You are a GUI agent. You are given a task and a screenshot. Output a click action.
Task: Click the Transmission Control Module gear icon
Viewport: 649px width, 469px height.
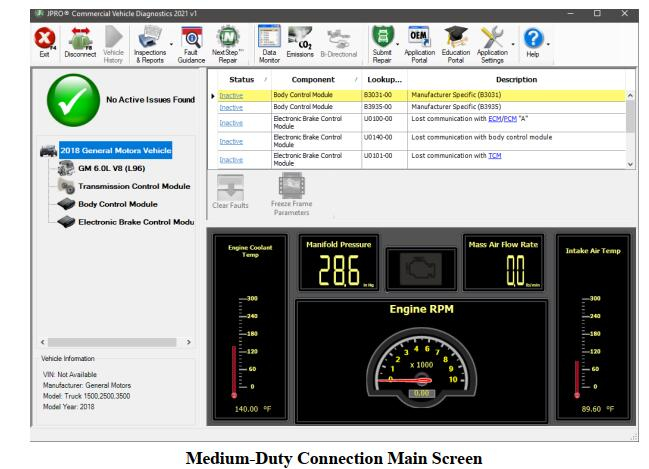click(x=66, y=186)
